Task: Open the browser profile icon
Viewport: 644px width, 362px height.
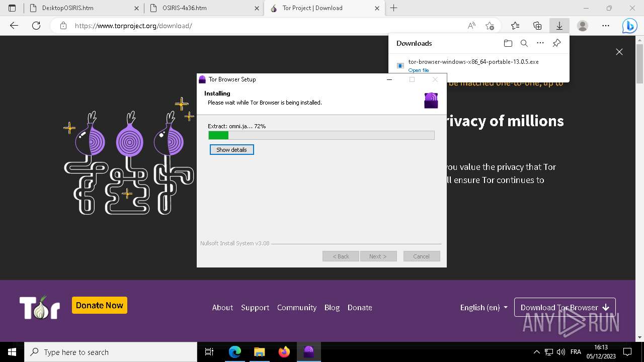Action: 583,26
